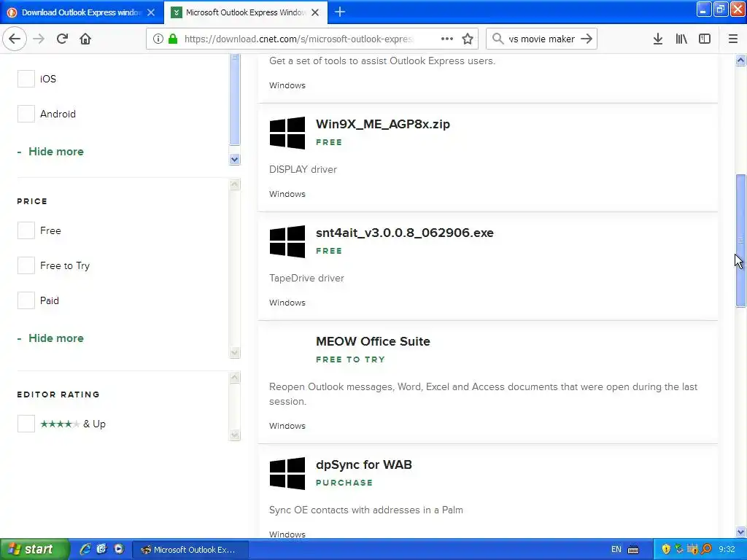
Task: Click the page scrollbar down arrow
Action: click(740, 532)
